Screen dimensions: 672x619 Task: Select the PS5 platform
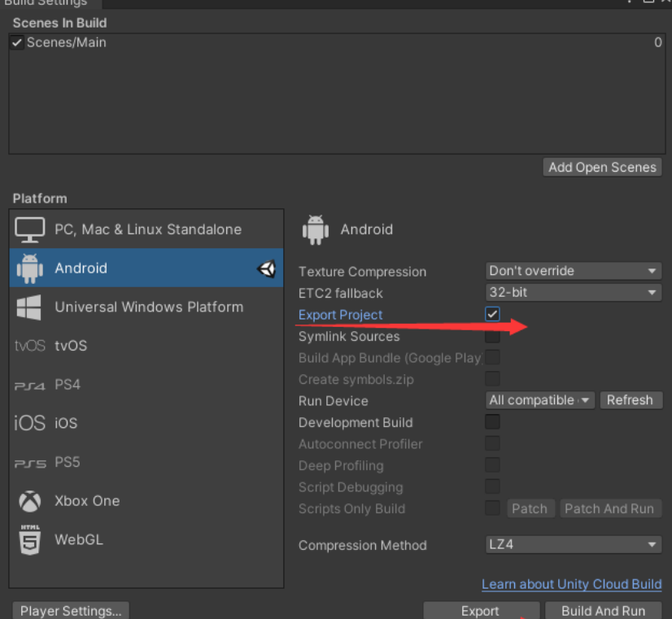(146, 462)
